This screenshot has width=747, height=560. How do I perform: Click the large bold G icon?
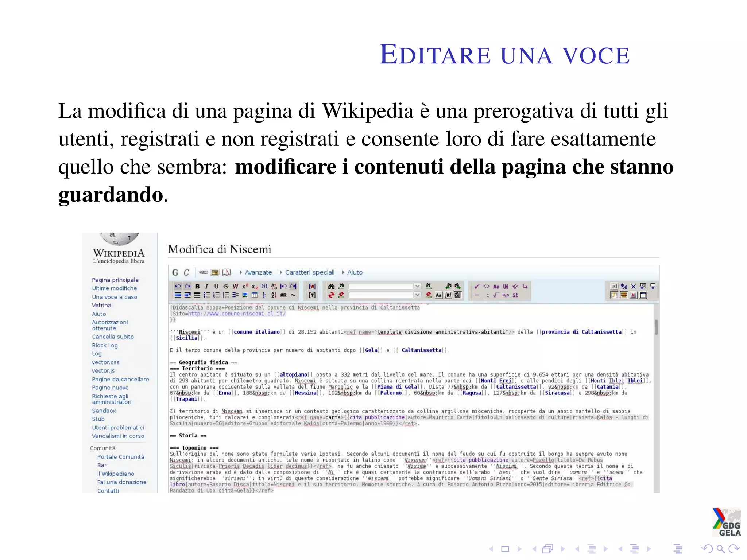click(175, 272)
